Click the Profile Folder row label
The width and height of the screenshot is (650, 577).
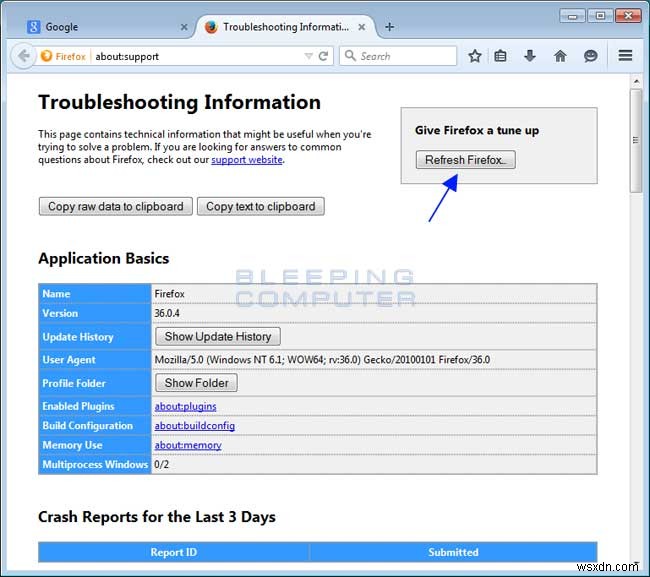[x=74, y=383]
